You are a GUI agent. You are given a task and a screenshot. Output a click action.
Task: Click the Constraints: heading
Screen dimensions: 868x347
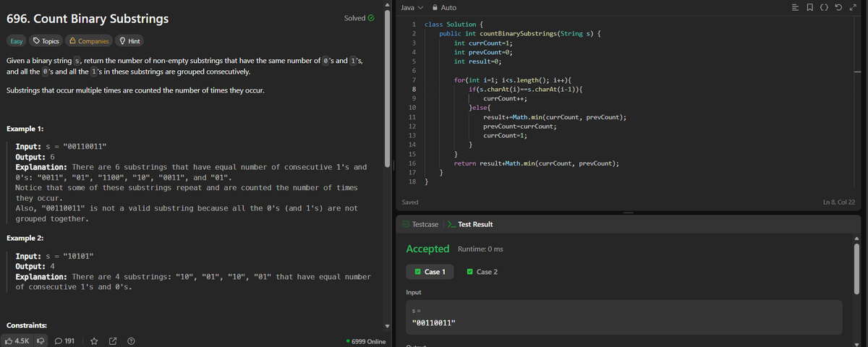tap(25, 326)
